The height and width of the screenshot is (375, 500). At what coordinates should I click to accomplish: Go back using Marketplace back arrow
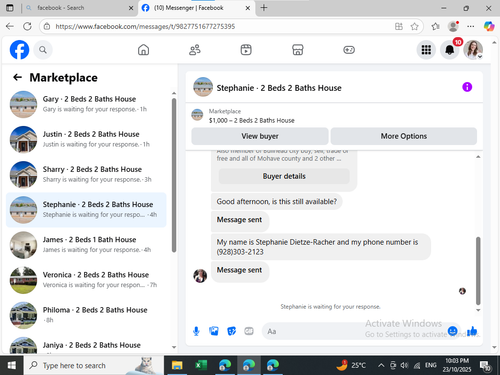point(17,77)
